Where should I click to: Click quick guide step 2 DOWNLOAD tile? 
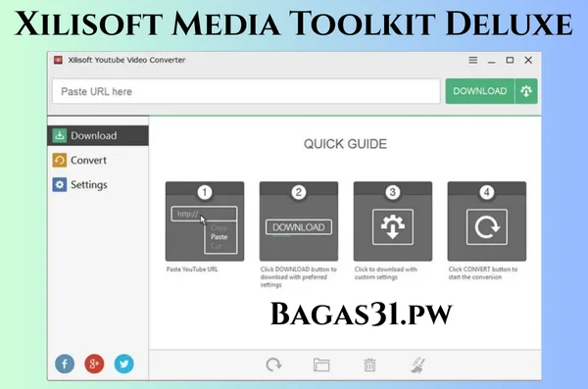click(299, 221)
